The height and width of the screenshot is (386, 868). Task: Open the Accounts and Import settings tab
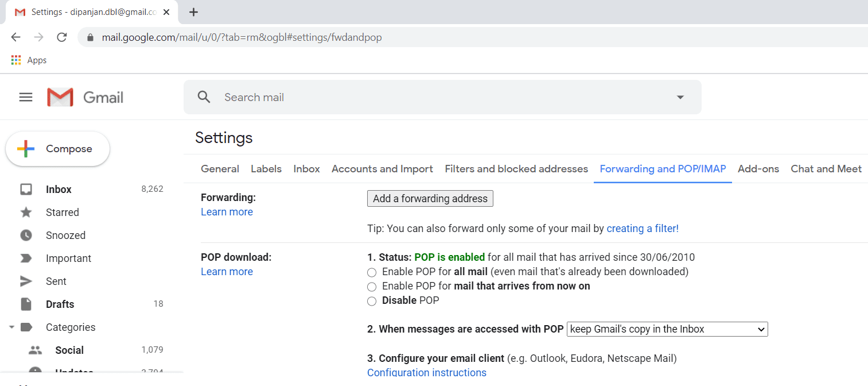tap(382, 168)
